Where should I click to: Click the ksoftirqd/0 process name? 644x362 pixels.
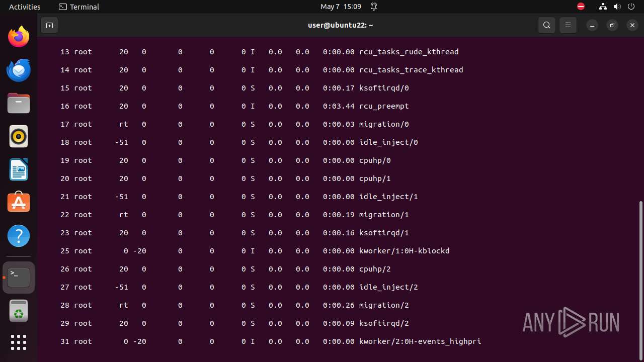tap(384, 88)
